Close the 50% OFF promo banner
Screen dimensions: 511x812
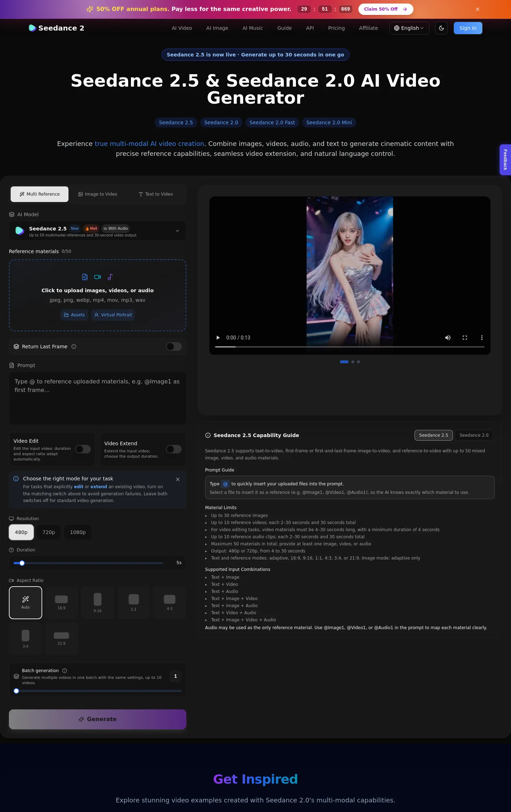point(478,9)
